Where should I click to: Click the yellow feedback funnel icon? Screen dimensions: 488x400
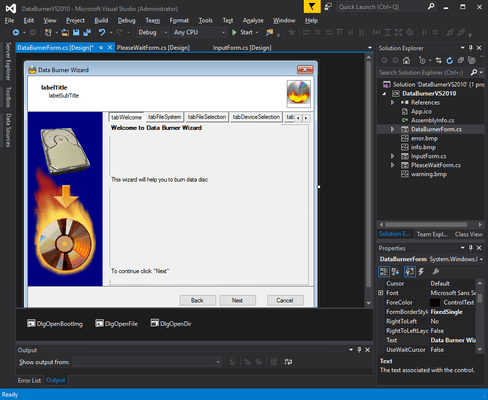click(x=312, y=7)
